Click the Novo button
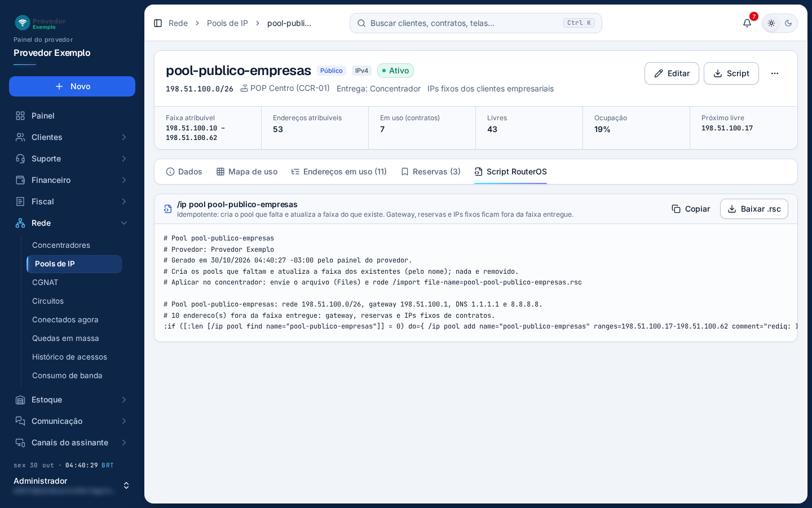 pos(72,86)
